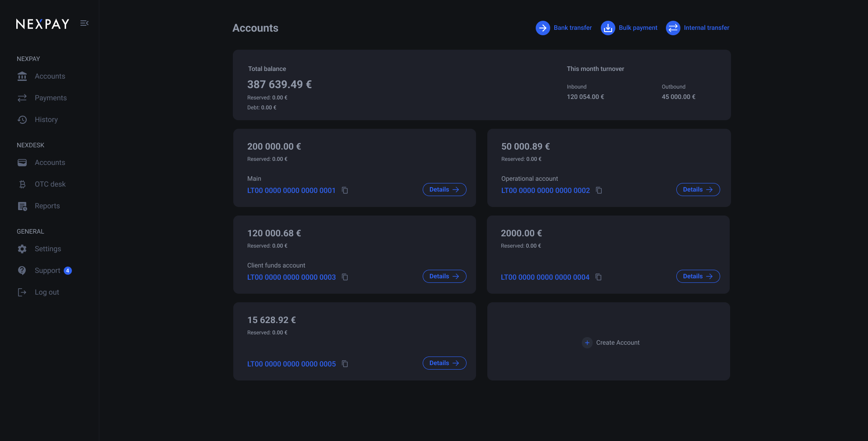Copy IBAN ending 0001 of Main account
Screen dimensions: 868x441
click(x=345, y=190)
